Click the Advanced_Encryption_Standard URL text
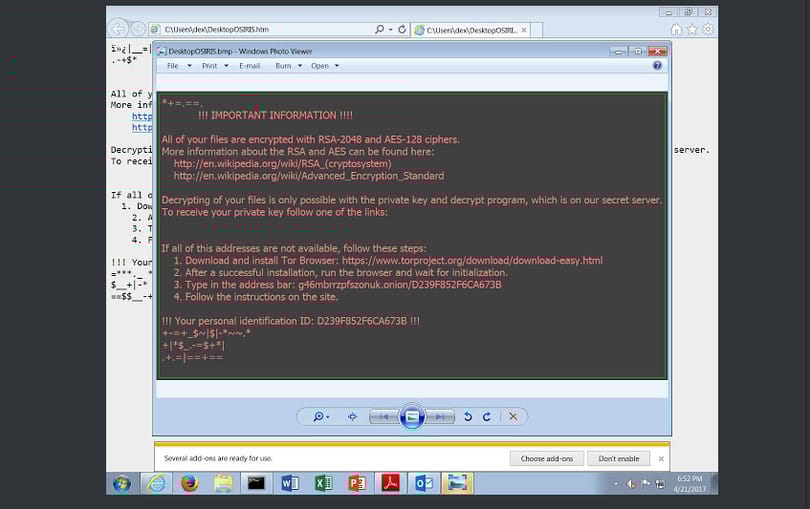 pyautogui.click(x=309, y=176)
